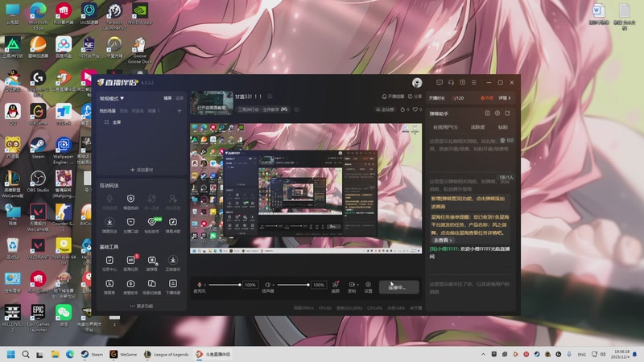
Task: Open the gear icon in 弹幕助手 panel
Action: tap(497, 113)
